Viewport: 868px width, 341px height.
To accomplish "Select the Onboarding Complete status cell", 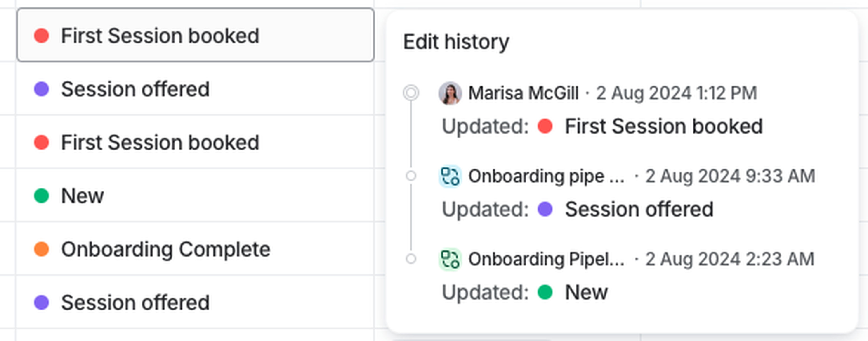I will click(195, 249).
